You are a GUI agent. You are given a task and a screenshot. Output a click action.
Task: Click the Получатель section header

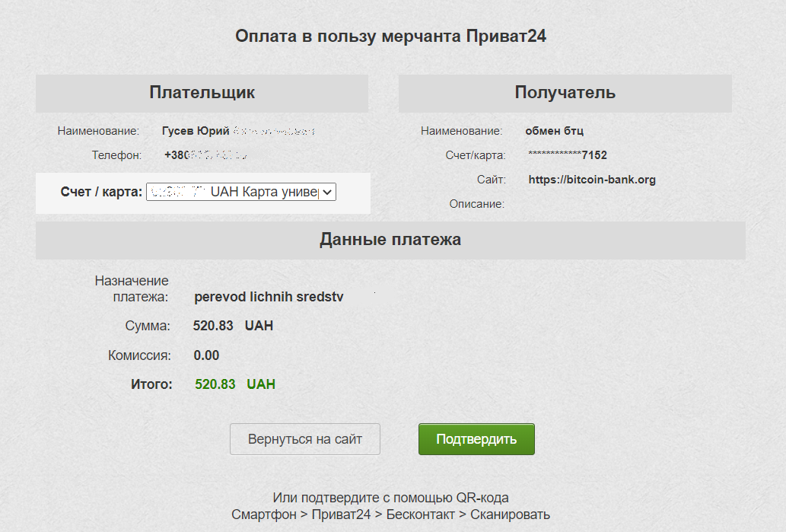click(565, 93)
